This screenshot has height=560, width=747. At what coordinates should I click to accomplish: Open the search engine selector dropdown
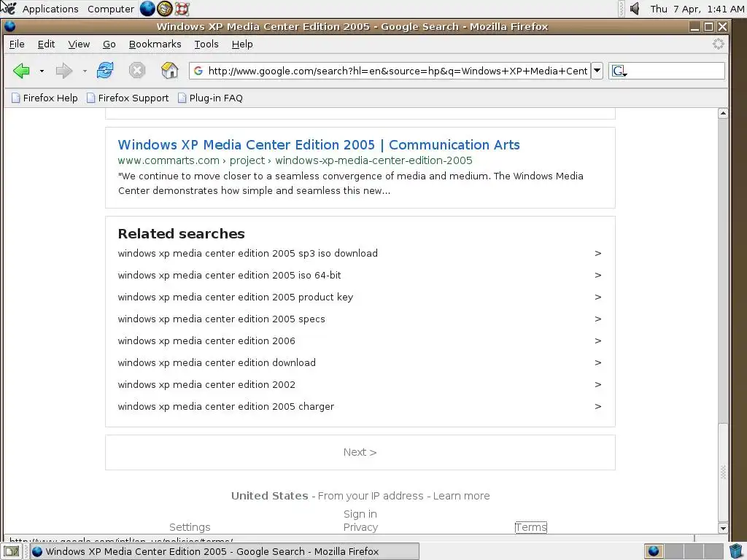(619, 71)
